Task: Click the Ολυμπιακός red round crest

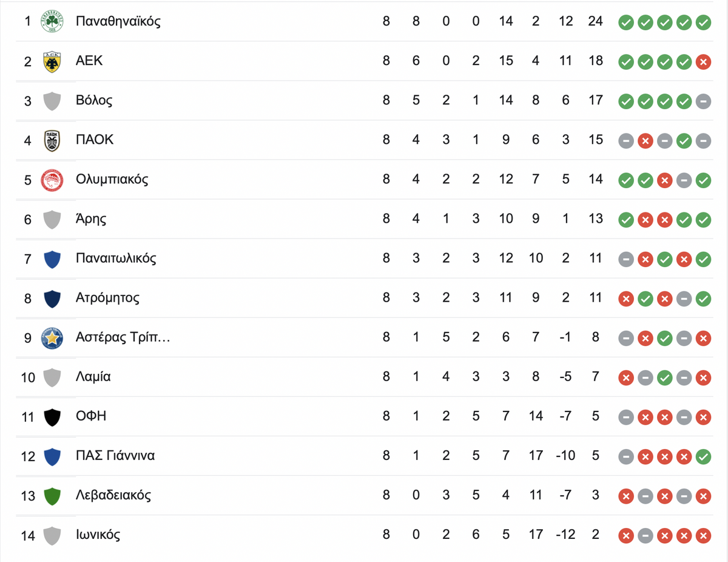Action: tap(52, 180)
